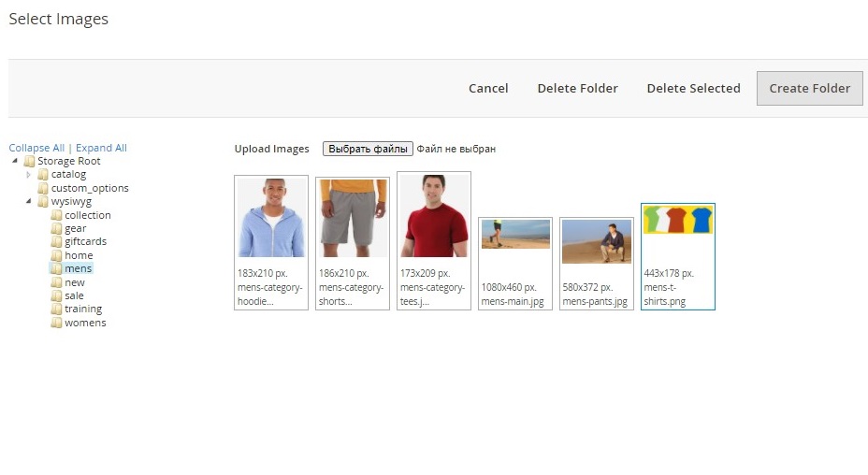Select the red tee thumbnail image
Image resolution: width=868 pixels, height=475 pixels.
click(434, 216)
